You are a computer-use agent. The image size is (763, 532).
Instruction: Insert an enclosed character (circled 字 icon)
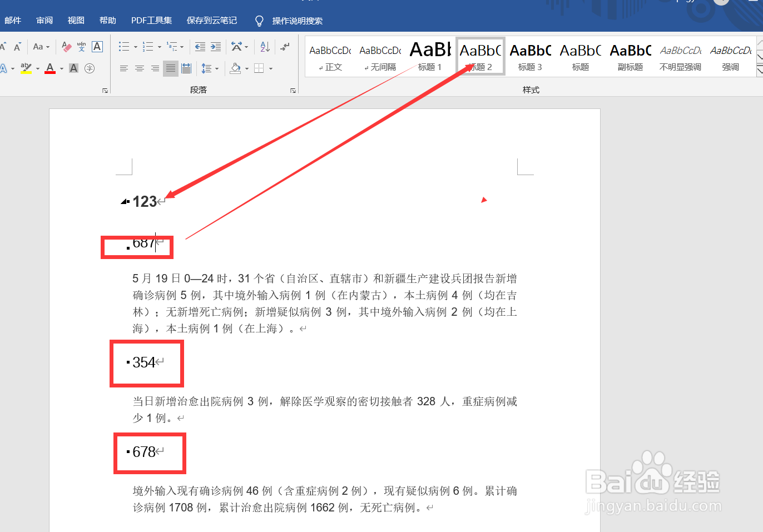pos(90,68)
